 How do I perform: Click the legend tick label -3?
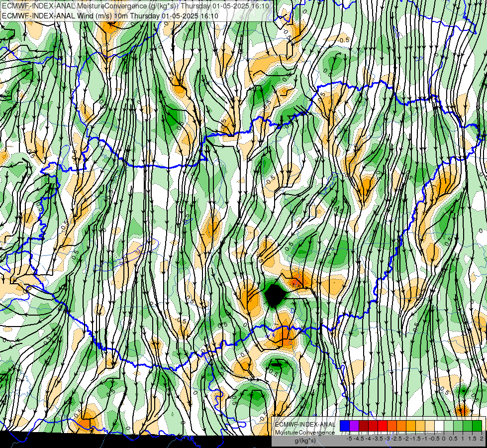[388, 439]
